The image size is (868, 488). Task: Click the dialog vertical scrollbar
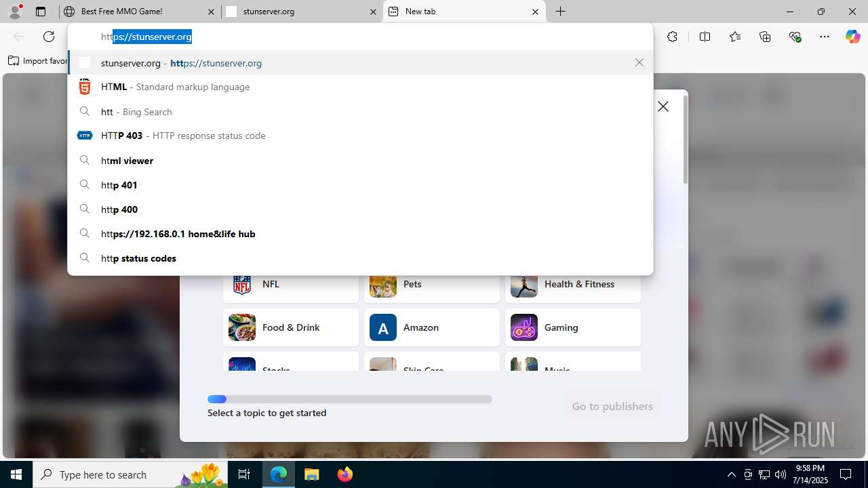click(x=685, y=139)
